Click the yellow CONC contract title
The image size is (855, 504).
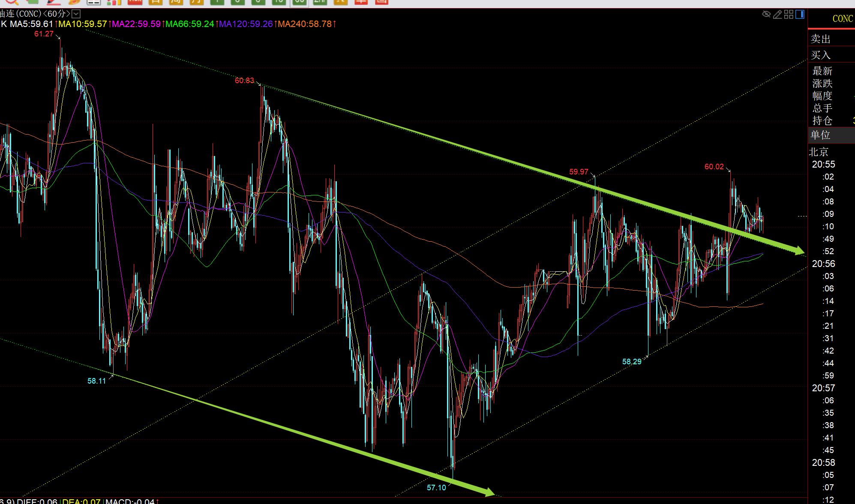[842, 19]
